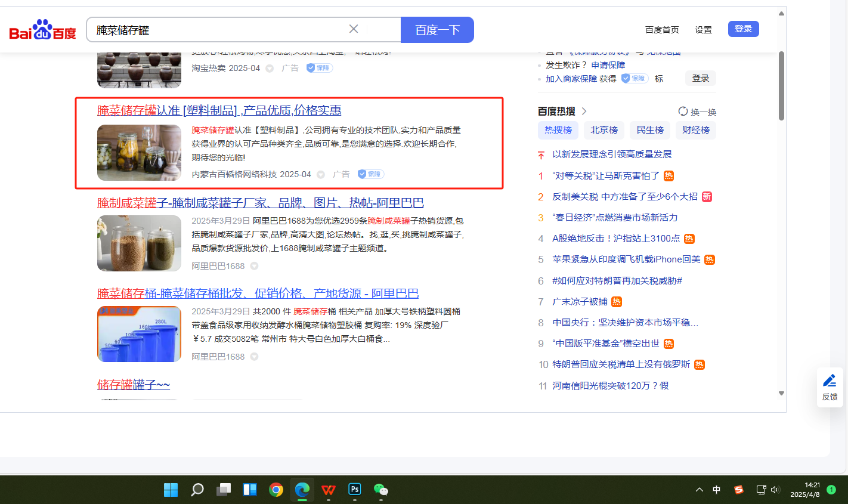
Task: Open WPS Office from the taskbar
Action: click(329, 490)
